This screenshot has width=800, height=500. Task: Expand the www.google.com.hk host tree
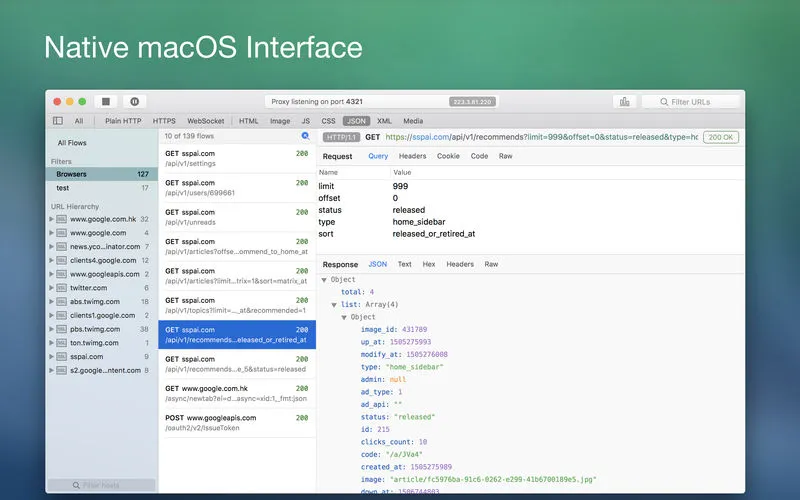tap(51, 219)
